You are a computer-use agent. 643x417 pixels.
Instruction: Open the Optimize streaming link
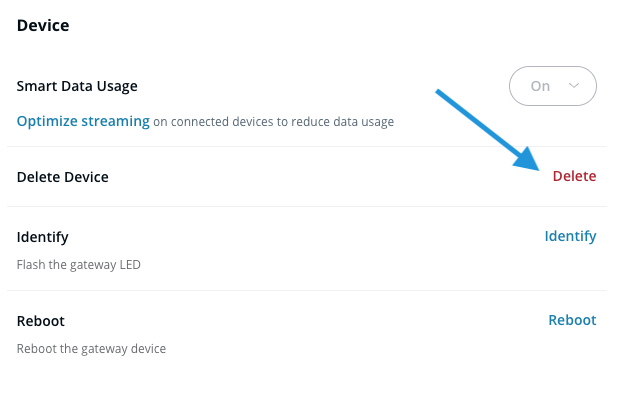[x=83, y=122]
